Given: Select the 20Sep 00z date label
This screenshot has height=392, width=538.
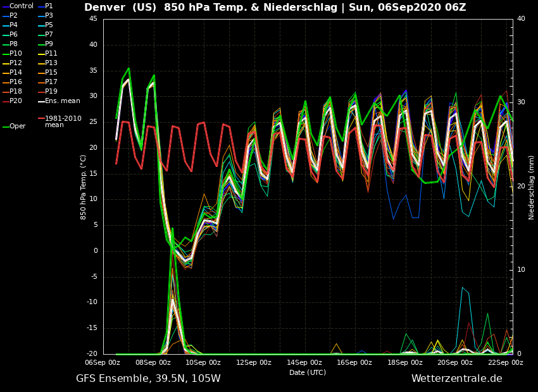Looking at the screenshot, I should tap(454, 363).
